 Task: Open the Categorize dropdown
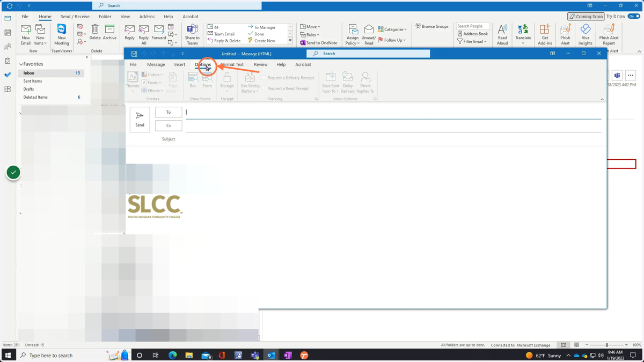[x=392, y=29]
